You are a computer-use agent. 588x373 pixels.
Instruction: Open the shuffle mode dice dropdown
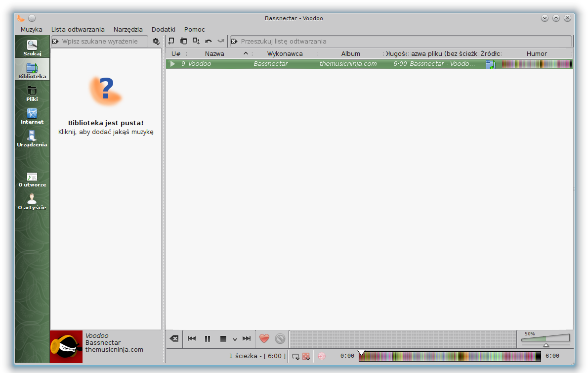coord(306,356)
